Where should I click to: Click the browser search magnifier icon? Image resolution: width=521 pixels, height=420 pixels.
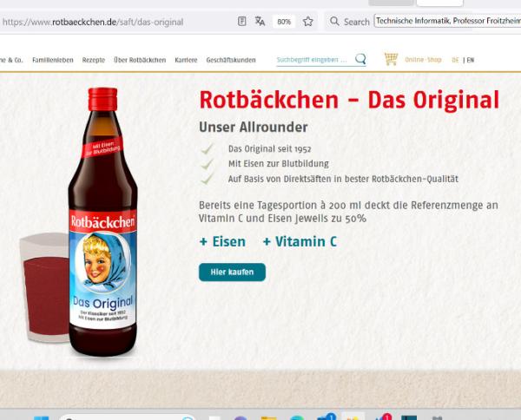(x=334, y=22)
